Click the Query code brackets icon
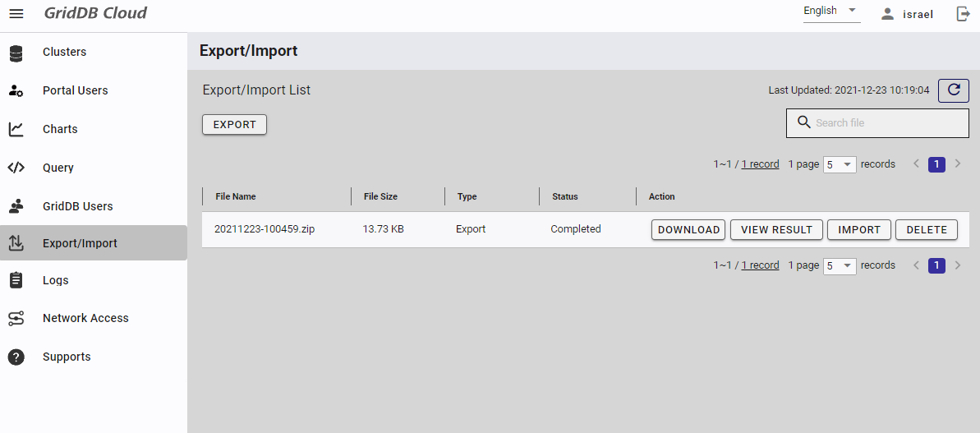The height and width of the screenshot is (433, 980). click(16, 168)
